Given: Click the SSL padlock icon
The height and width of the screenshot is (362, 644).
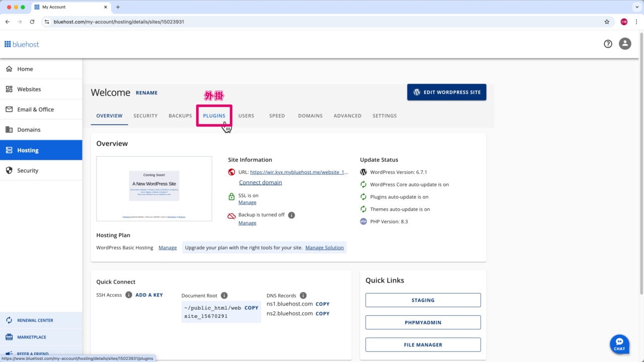Looking at the screenshot, I should coord(231,197).
